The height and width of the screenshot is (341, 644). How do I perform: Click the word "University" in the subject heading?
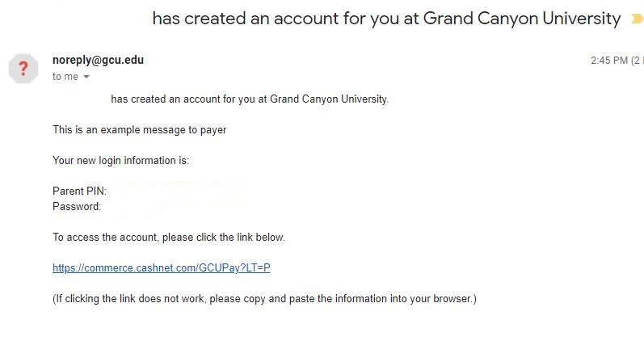coord(581,19)
